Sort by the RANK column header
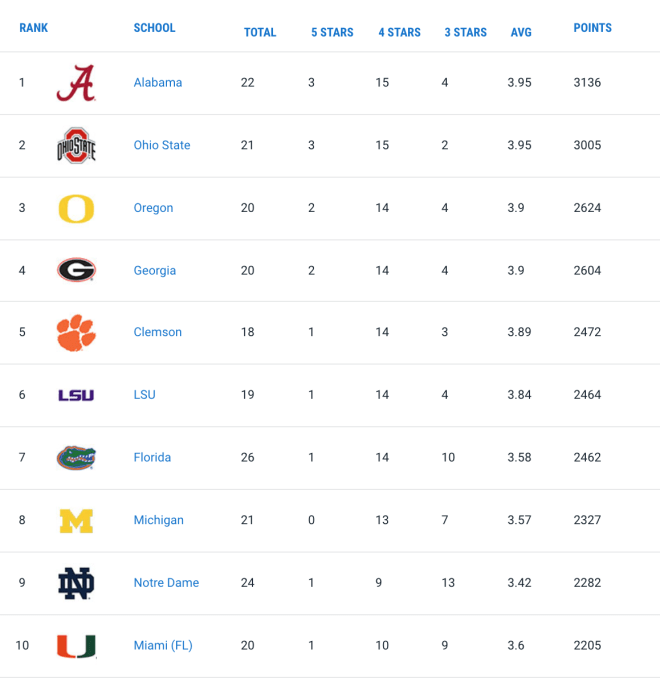Image resolution: width=660 pixels, height=678 pixels. (x=34, y=28)
